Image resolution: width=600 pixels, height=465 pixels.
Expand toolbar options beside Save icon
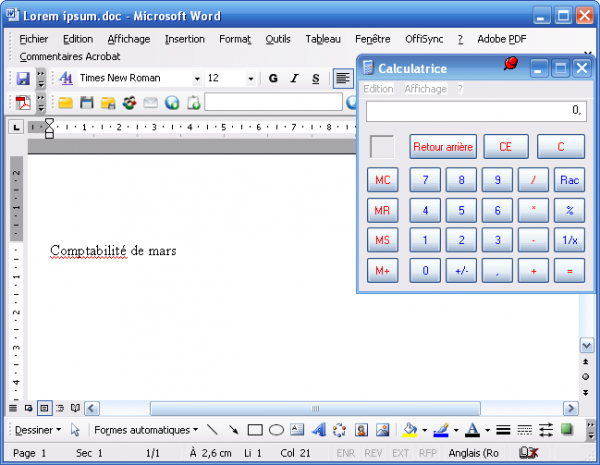pos(41,79)
